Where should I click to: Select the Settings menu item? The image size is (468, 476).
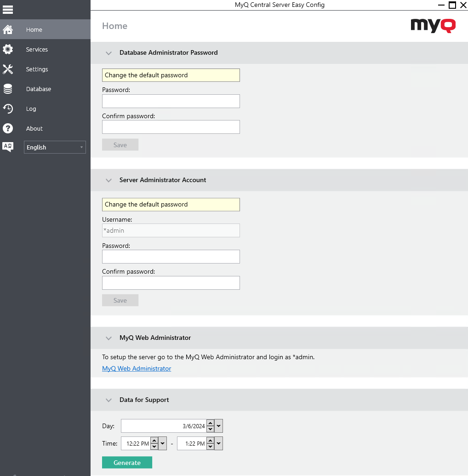[x=37, y=69]
